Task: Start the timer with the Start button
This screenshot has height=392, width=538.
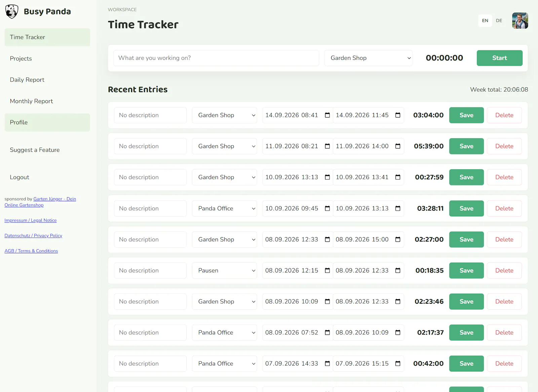Action: click(499, 58)
